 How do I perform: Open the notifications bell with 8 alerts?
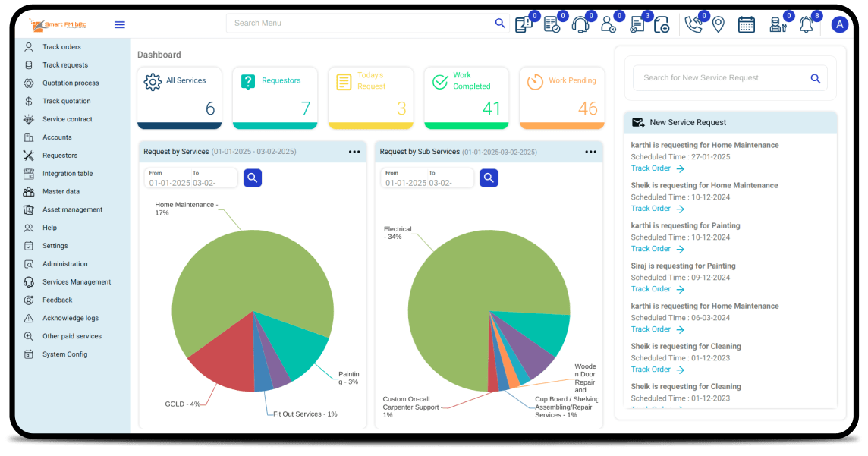coord(806,24)
